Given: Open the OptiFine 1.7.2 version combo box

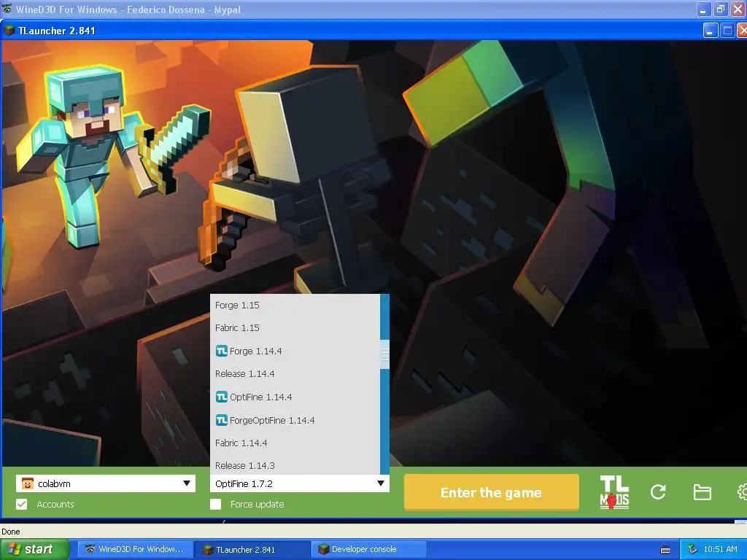Looking at the screenshot, I should (x=299, y=483).
